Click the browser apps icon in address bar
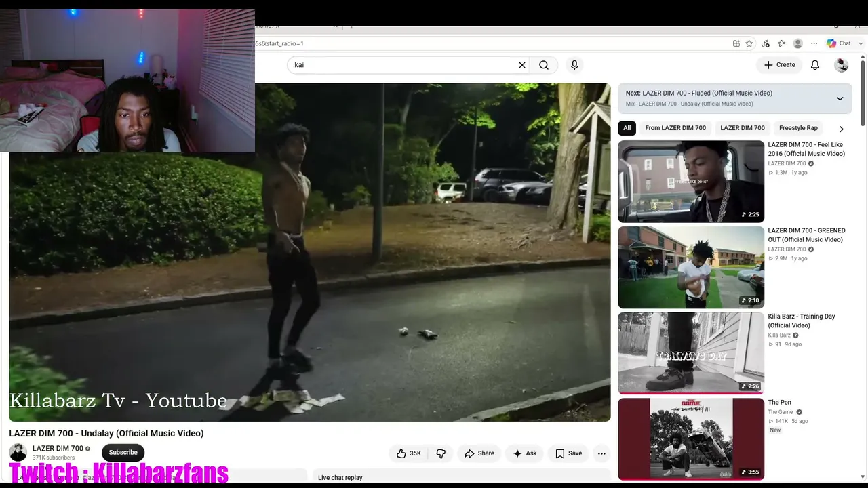Viewport: 868px width, 488px height. [736, 43]
